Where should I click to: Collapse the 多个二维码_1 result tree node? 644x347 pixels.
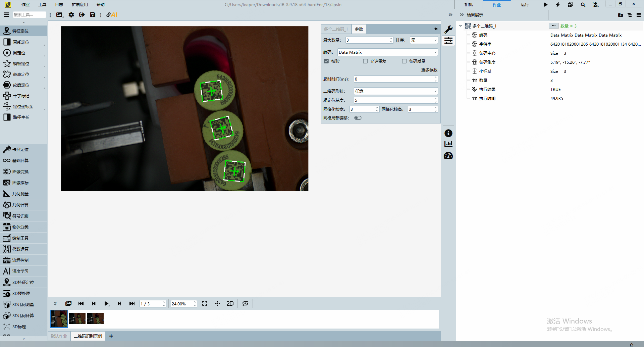[461, 26]
